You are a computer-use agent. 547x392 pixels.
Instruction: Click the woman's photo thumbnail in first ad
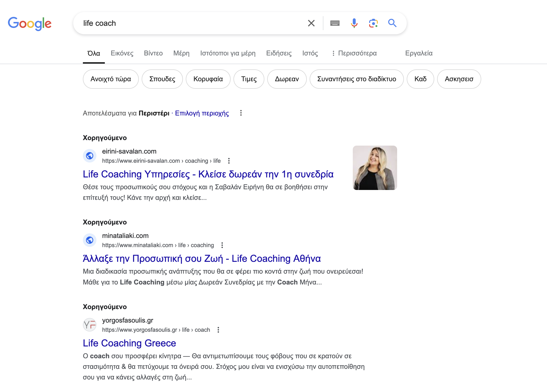coord(374,168)
